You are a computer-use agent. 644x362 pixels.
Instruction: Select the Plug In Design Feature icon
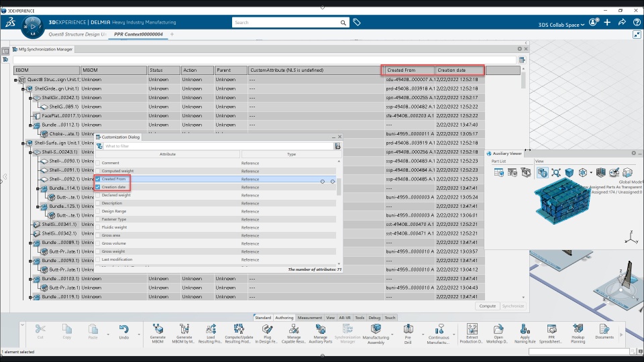click(x=267, y=329)
